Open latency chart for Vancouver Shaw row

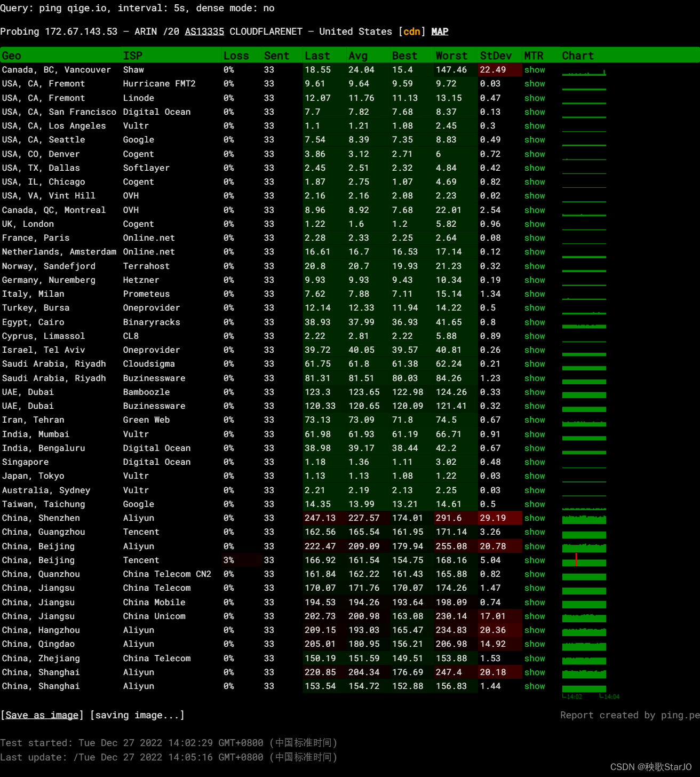[x=584, y=72]
